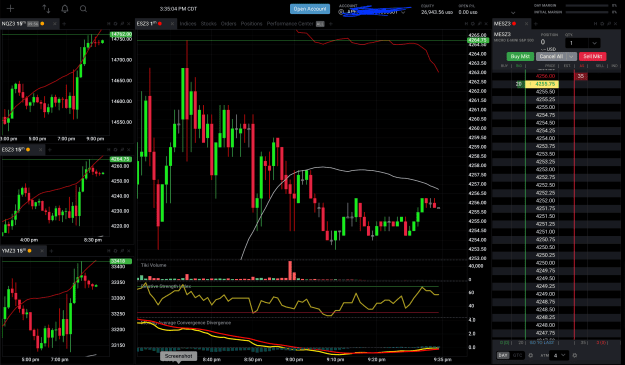
Task: Select the DAY time-in-force toggle
Action: (x=503, y=355)
